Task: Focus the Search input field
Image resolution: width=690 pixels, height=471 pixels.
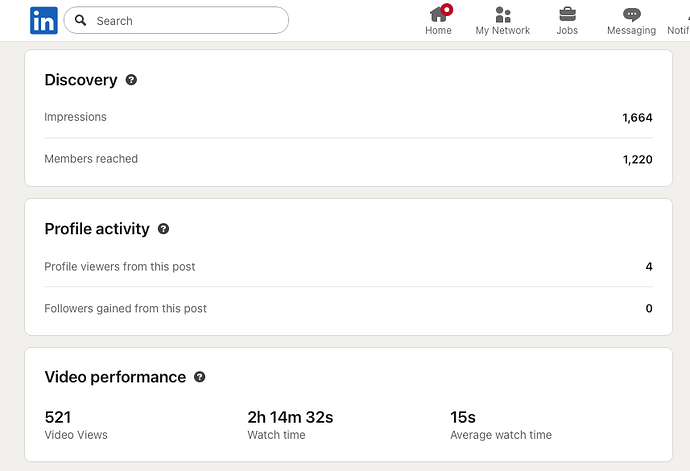Action: [176, 20]
